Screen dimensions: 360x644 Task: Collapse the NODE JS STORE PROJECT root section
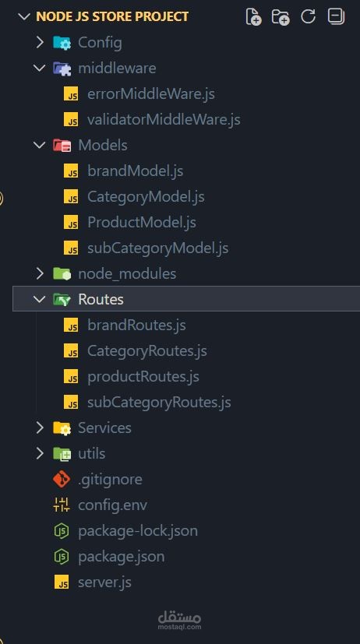point(24,16)
